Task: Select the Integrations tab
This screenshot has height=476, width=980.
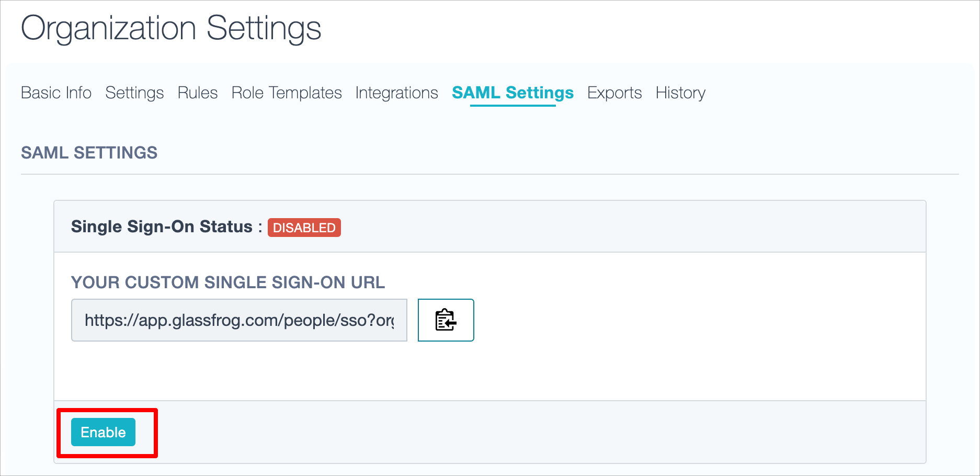Action: click(396, 93)
